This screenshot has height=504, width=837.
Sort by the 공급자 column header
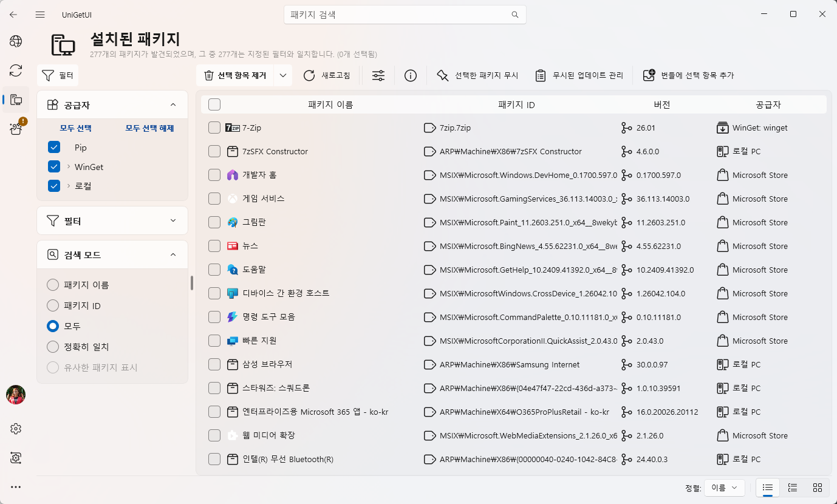(x=768, y=104)
